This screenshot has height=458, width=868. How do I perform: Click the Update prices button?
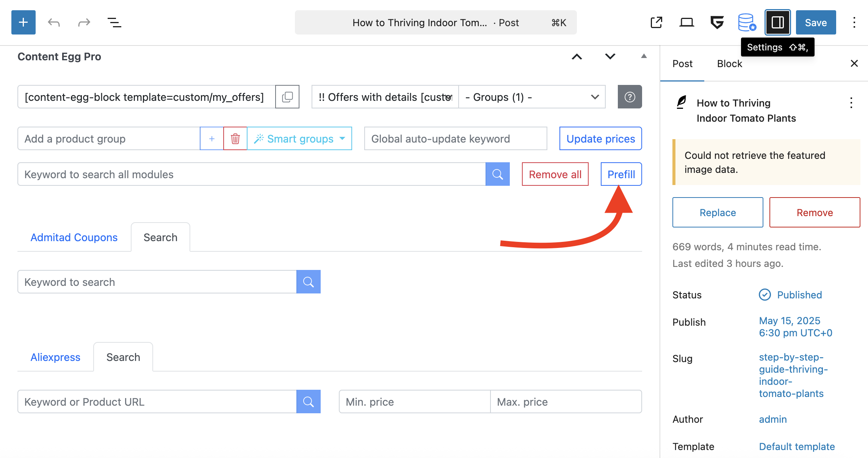tap(600, 139)
